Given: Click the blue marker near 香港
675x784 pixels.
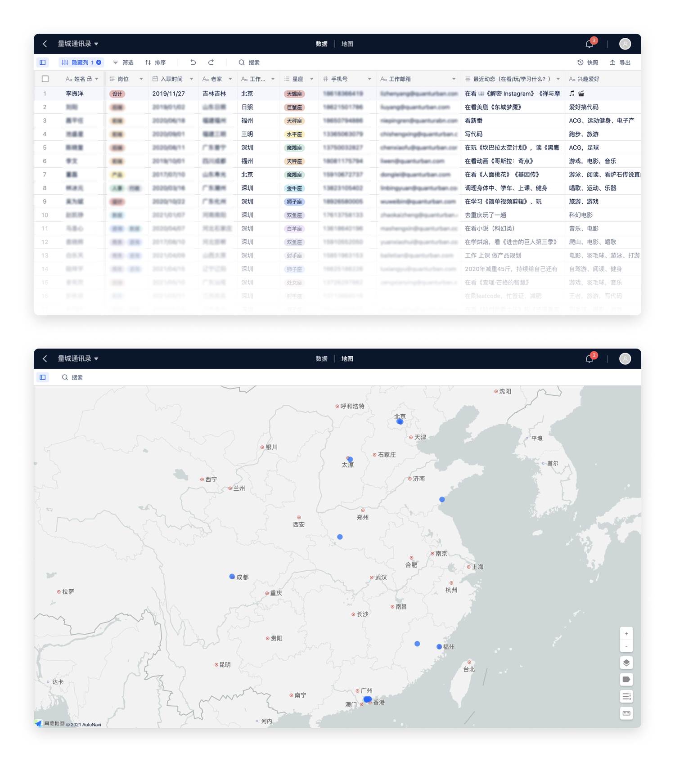Looking at the screenshot, I should (367, 699).
